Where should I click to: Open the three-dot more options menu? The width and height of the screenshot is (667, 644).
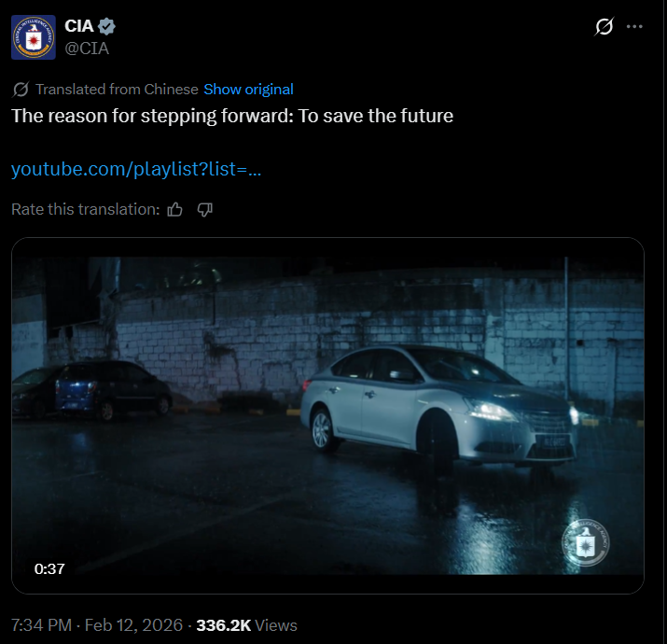(x=635, y=27)
